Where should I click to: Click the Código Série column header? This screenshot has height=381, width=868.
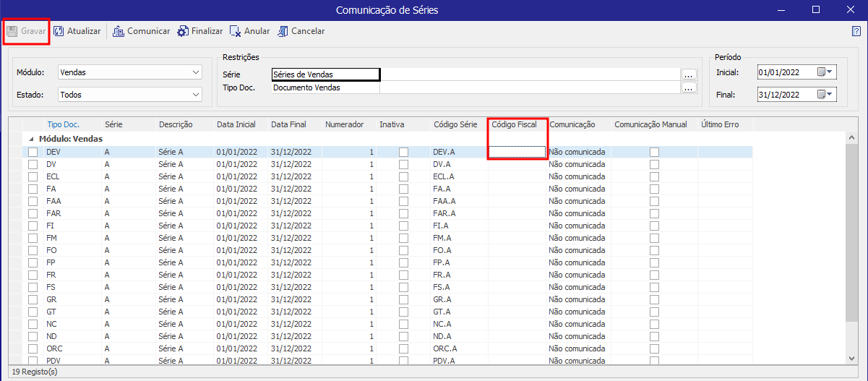click(455, 124)
